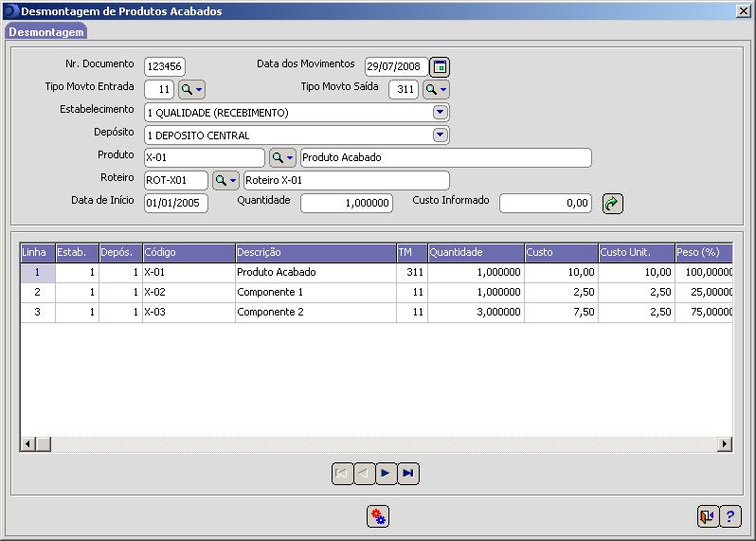This screenshot has height=541, width=756.
Task: Expand the Estabelecimento dropdown
Action: click(440, 112)
